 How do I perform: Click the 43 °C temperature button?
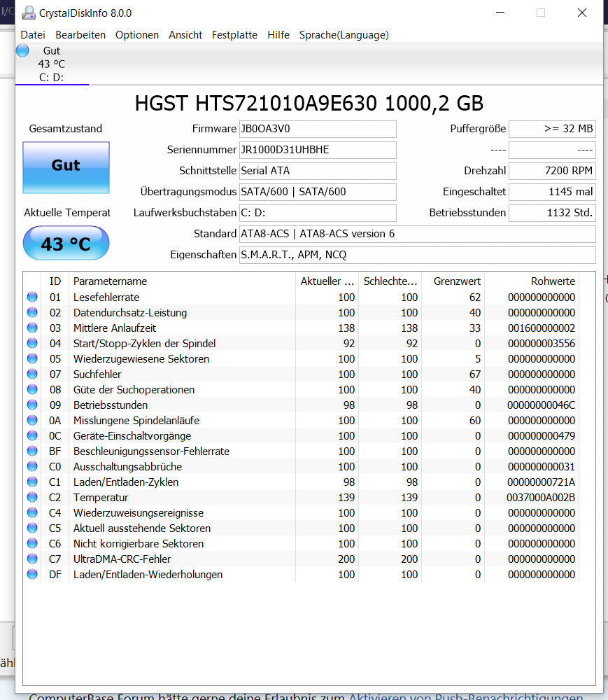pos(66,244)
